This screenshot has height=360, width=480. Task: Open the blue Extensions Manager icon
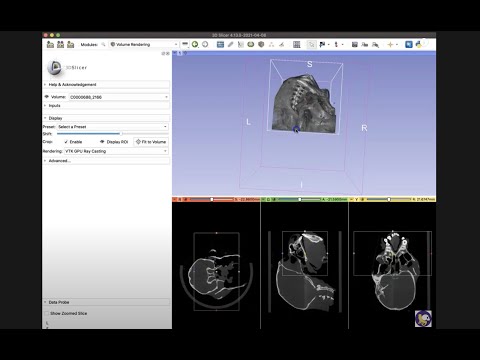click(x=409, y=44)
